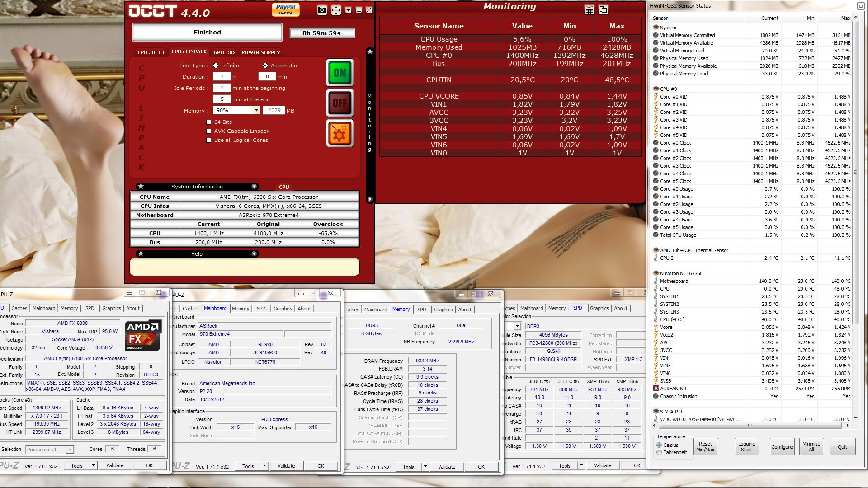Click the Core #0 VID voltage icon
The image size is (868, 488).
pos(656,97)
